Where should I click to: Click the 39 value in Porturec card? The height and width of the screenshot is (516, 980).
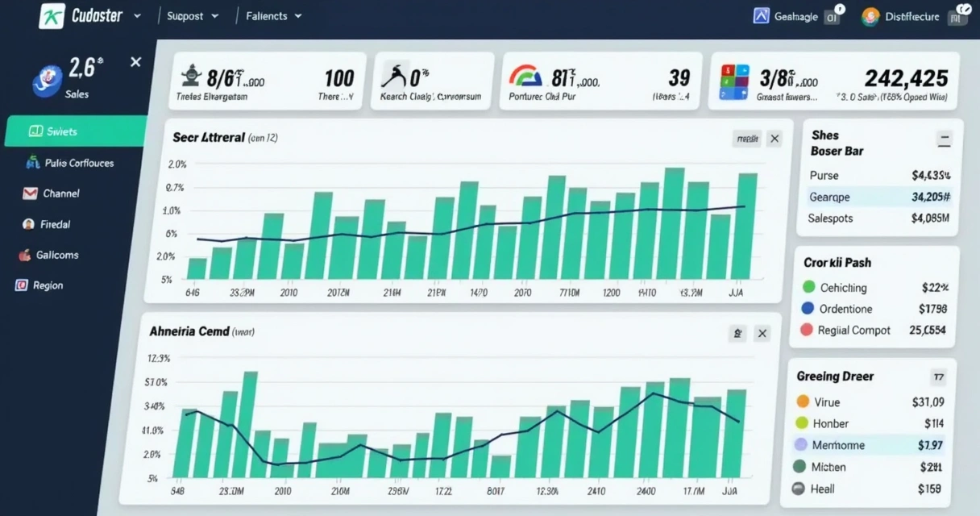click(679, 78)
